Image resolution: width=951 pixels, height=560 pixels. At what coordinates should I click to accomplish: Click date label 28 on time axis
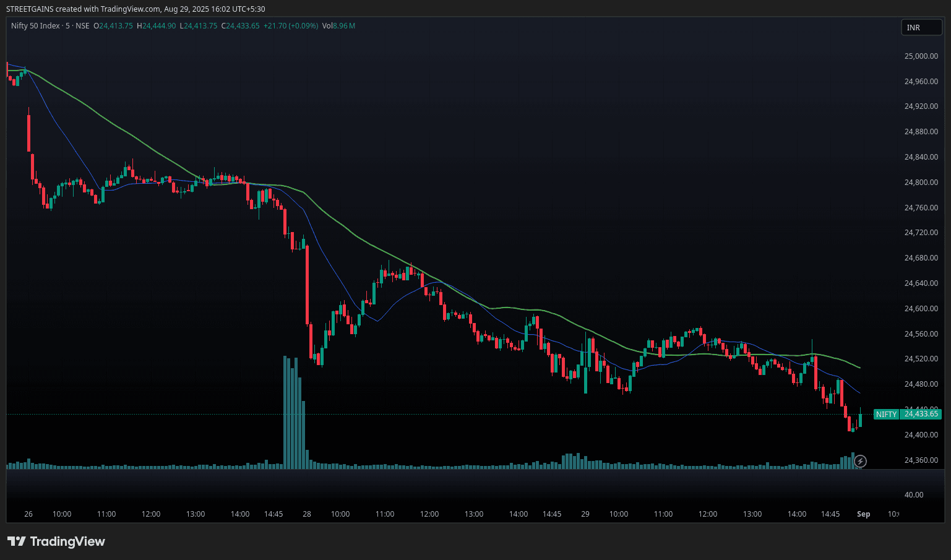click(x=307, y=514)
